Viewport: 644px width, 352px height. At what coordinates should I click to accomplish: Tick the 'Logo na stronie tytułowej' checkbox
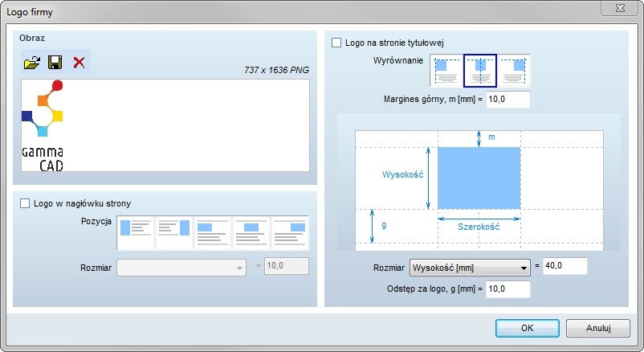(336, 42)
